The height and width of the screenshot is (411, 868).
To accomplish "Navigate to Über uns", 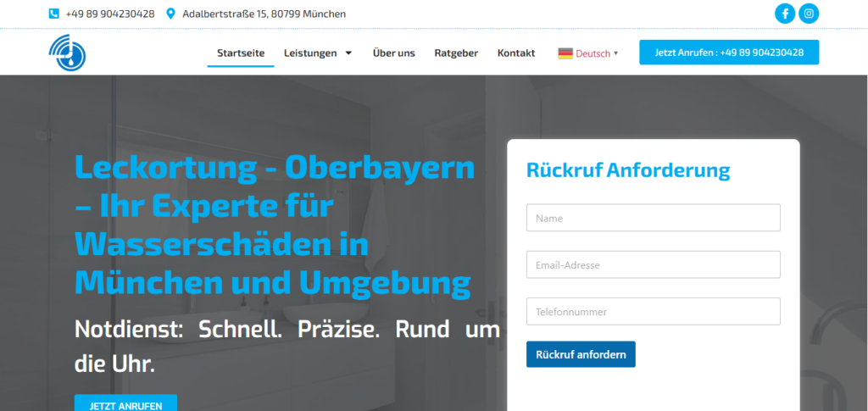I will coord(393,53).
